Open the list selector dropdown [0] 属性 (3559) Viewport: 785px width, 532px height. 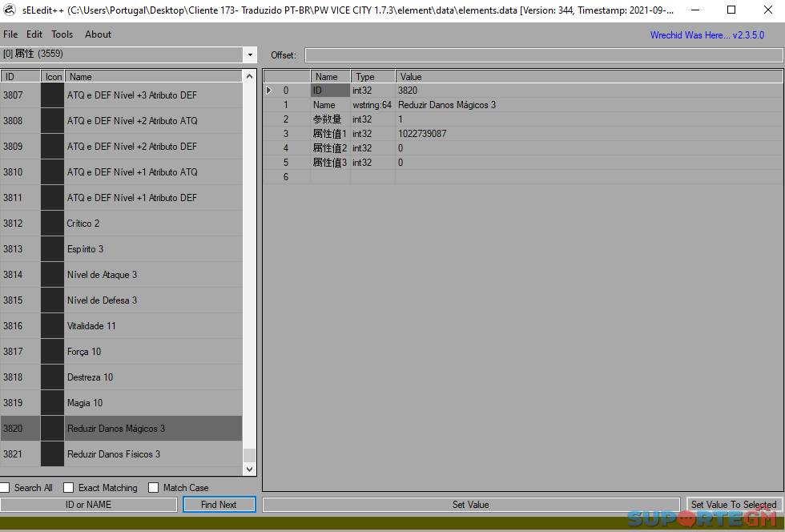[250, 54]
